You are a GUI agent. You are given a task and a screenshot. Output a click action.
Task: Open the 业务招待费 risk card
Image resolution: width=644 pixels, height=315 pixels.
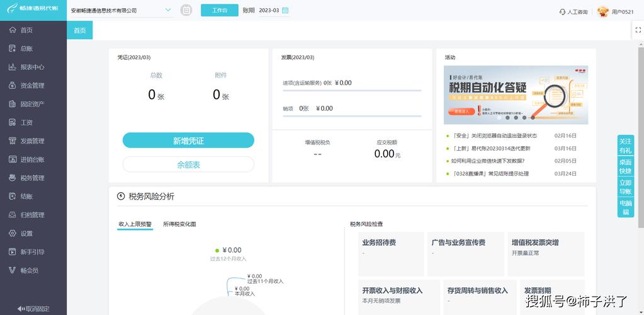(391, 254)
